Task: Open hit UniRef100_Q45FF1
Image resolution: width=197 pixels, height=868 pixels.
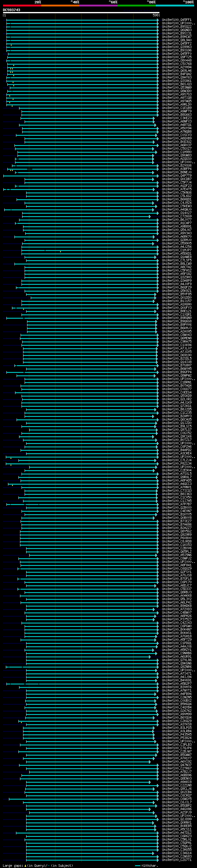Action: click(176, 20)
